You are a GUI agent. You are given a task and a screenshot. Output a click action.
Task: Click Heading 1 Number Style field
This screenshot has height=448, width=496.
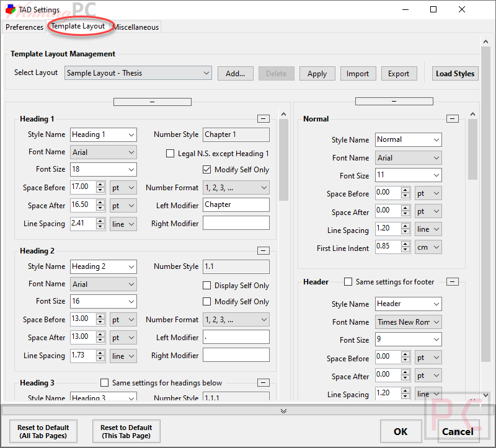[x=236, y=134]
